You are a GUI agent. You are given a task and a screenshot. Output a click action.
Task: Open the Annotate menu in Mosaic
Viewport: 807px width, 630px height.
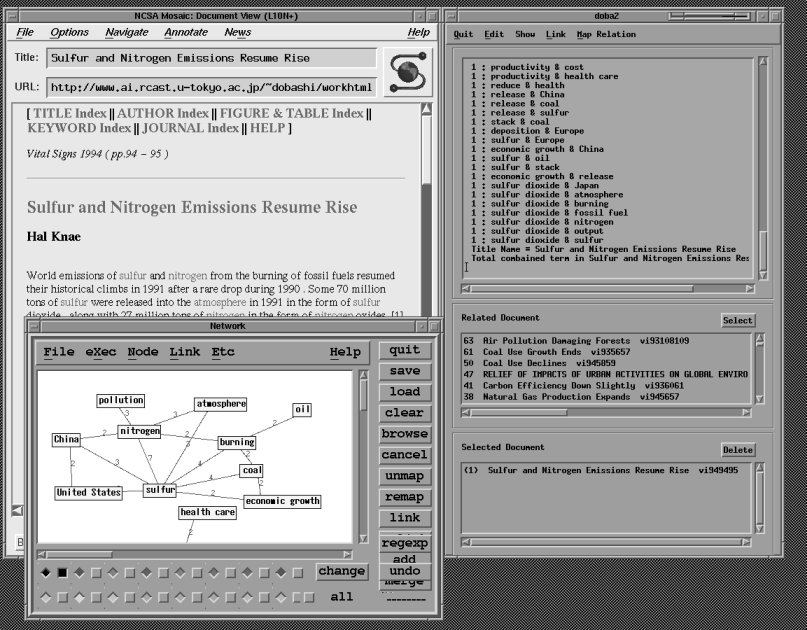pos(185,32)
